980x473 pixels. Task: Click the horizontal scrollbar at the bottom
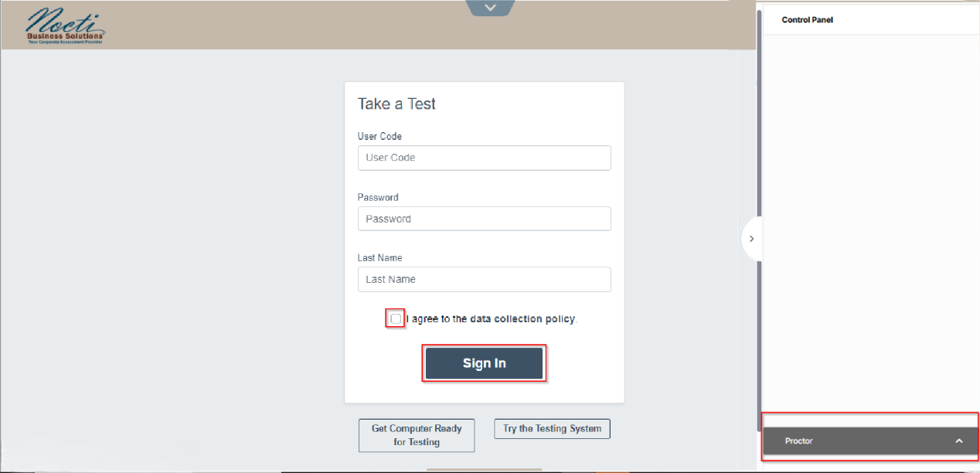coord(484,469)
